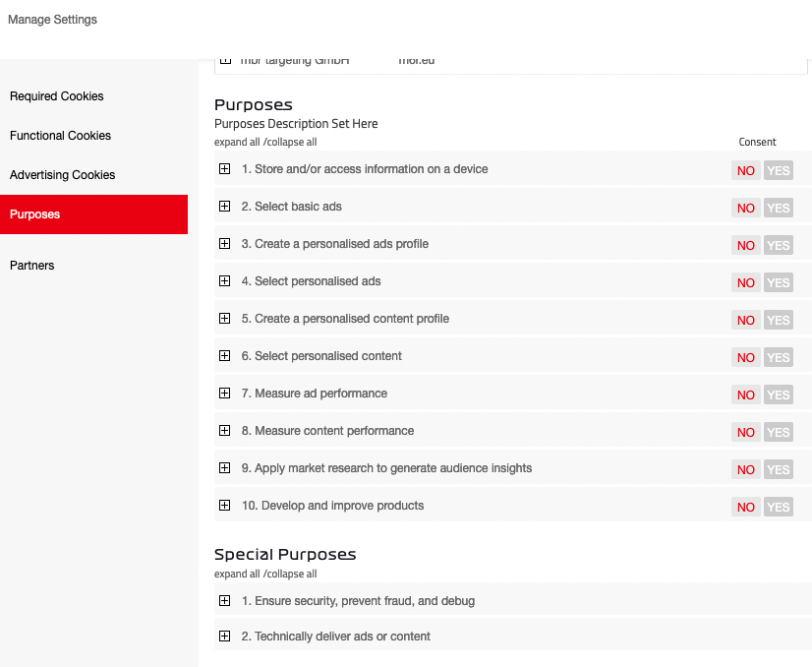Click plus icon beside 'Create a personalised ads profile'
The width and height of the screenshot is (812, 667).
(224, 244)
